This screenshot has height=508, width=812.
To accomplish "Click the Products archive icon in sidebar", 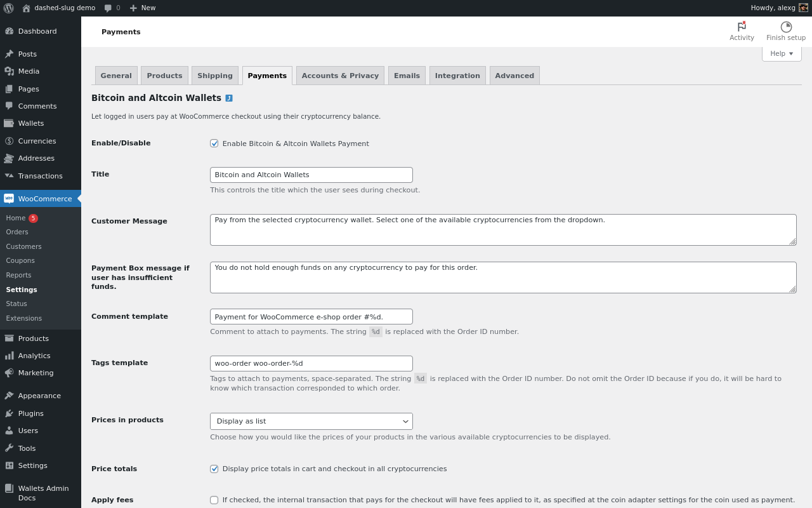I will (x=9, y=338).
